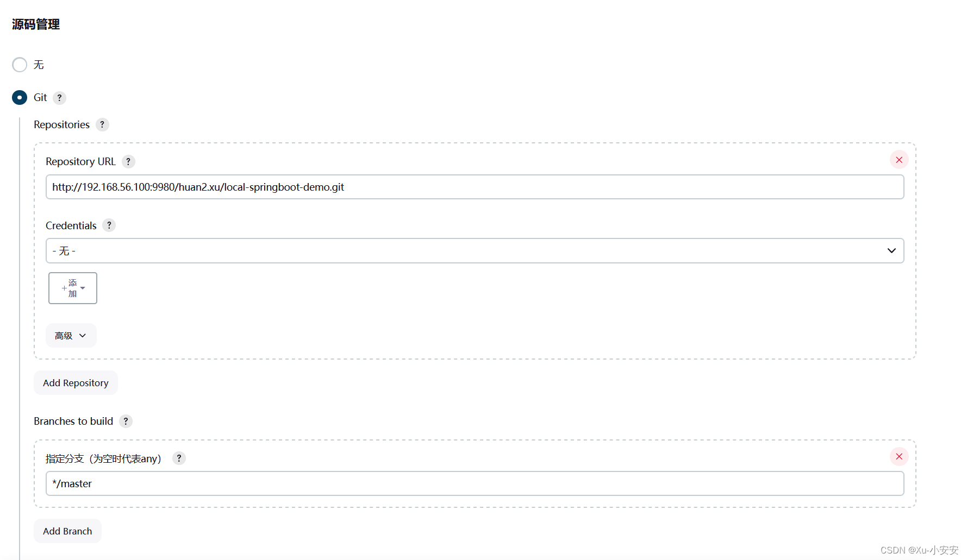Open help for Branches to build
Image resolution: width=967 pixels, height=560 pixels.
click(x=126, y=421)
